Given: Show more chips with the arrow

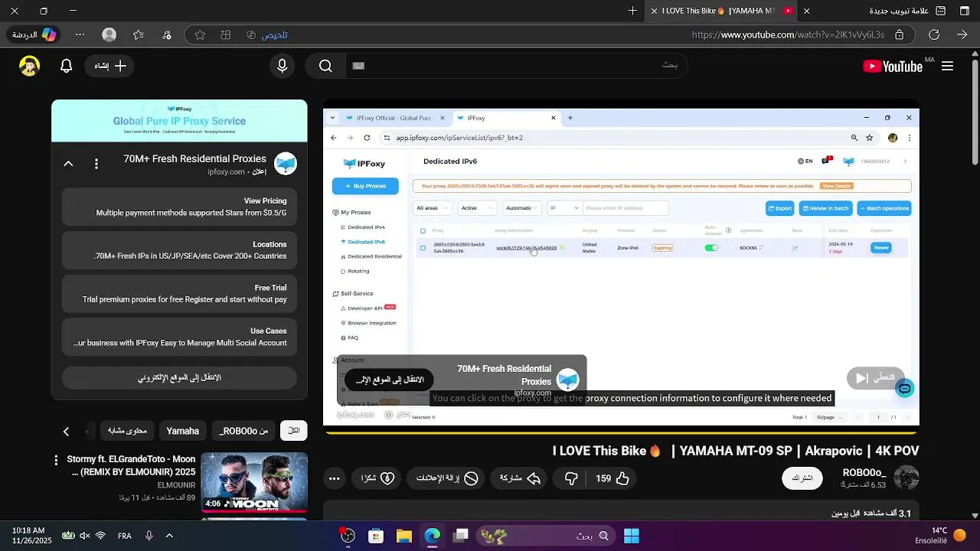Looking at the screenshot, I should point(66,432).
